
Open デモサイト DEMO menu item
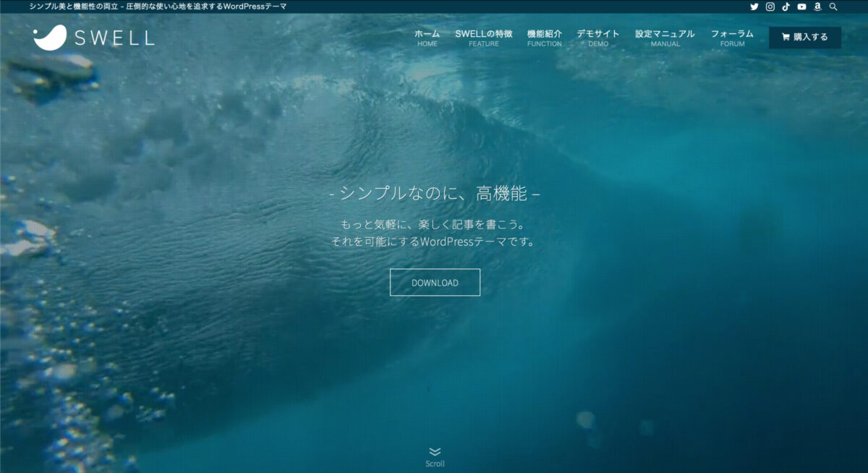pos(598,38)
